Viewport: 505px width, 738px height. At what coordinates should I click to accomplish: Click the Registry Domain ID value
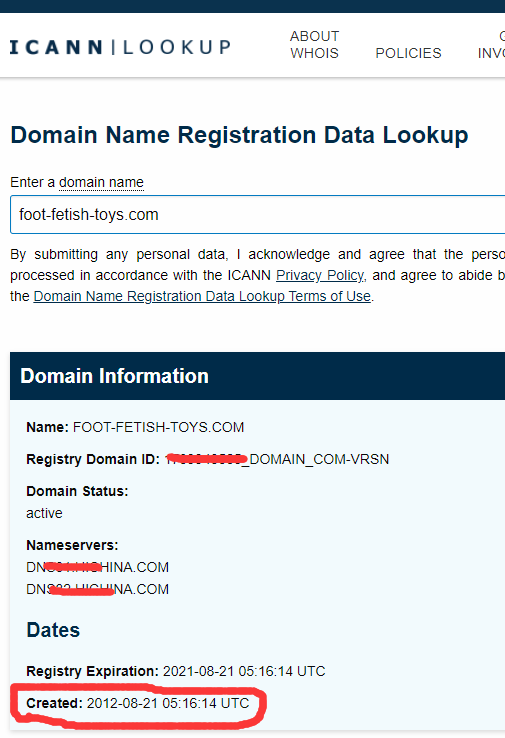pyautogui.click(x=278, y=459)
